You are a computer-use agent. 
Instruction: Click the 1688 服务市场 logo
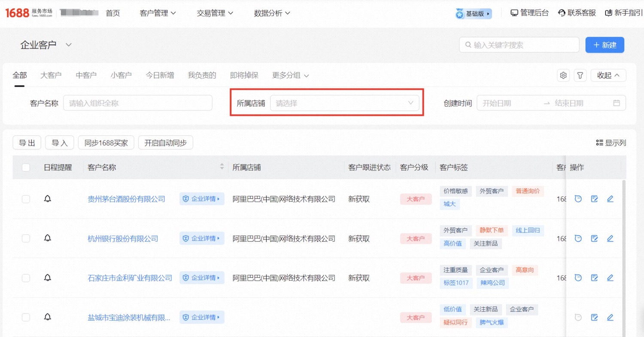(x=29, y=13)
